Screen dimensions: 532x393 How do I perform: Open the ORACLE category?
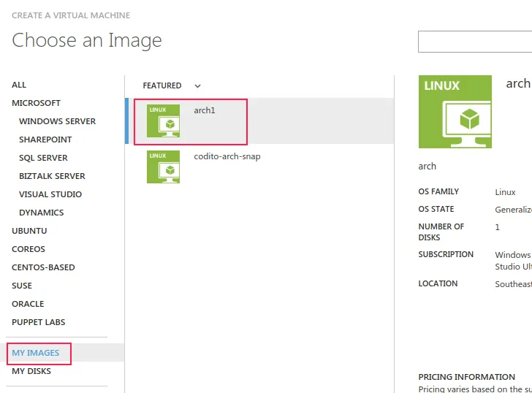pos(28,304)
